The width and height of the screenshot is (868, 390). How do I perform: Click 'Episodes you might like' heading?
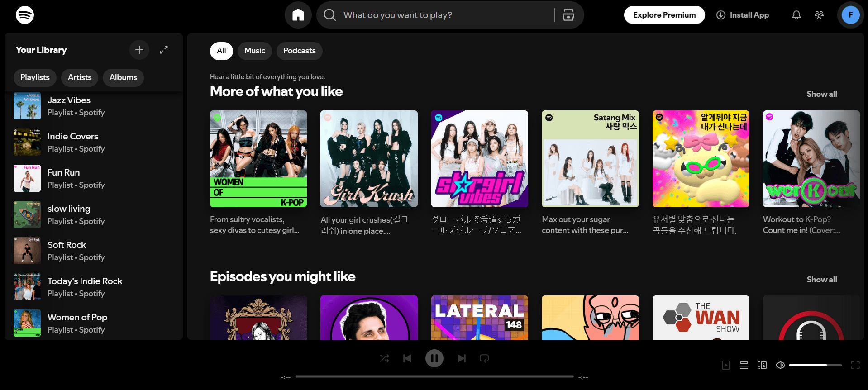pos(282,276)
